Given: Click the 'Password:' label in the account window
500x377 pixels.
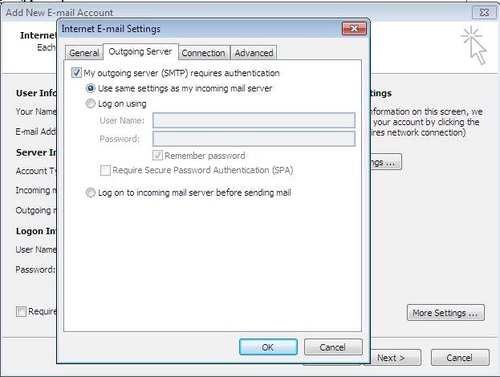Looking at the screenshot, I should pos(35,269).
